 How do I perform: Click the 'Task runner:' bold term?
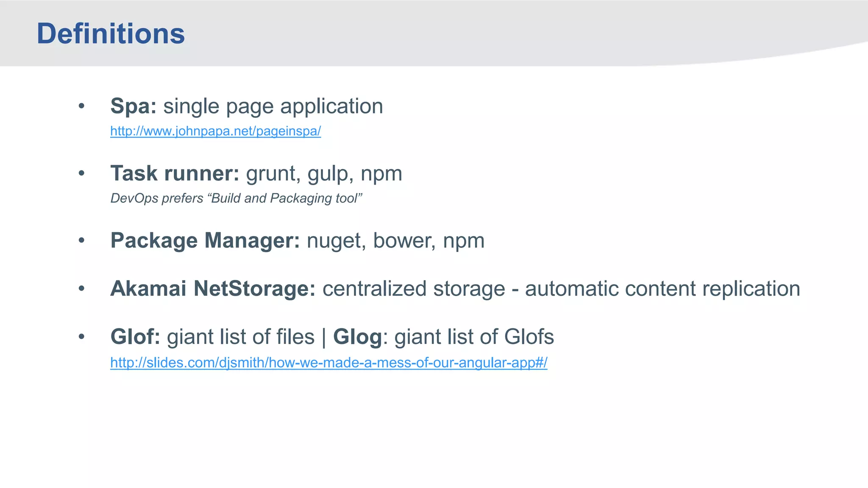[x=175, y=173]
